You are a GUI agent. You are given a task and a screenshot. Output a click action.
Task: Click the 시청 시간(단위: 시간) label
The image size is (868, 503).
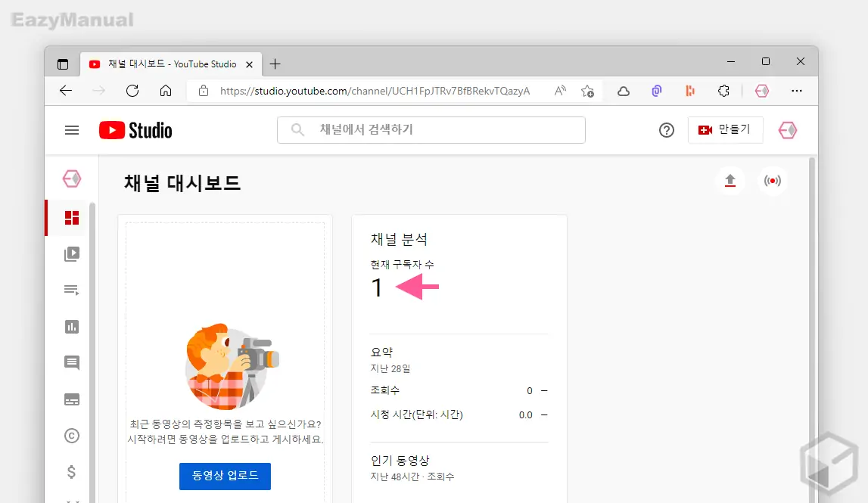click(x=417, y=415)
